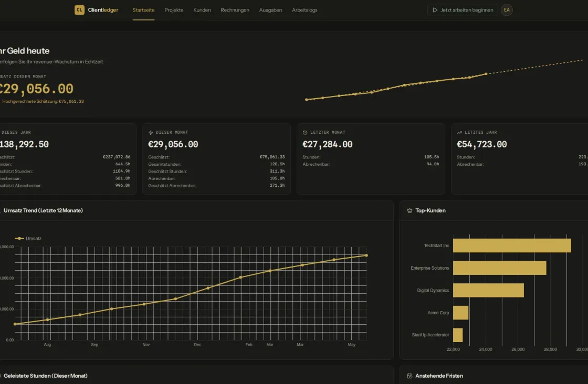Click the Hochgerechnete Schätzung €75,061.33 text
The width and height of the screenshot is (588, 384).
tap(43, 102)
